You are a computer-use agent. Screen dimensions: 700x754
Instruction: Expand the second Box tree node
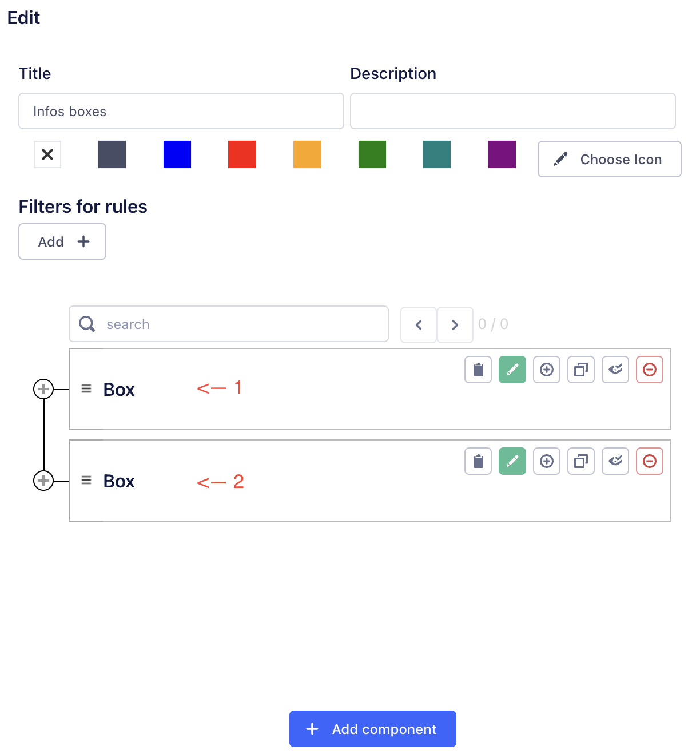pyautogui.click(x=43, y=481)
